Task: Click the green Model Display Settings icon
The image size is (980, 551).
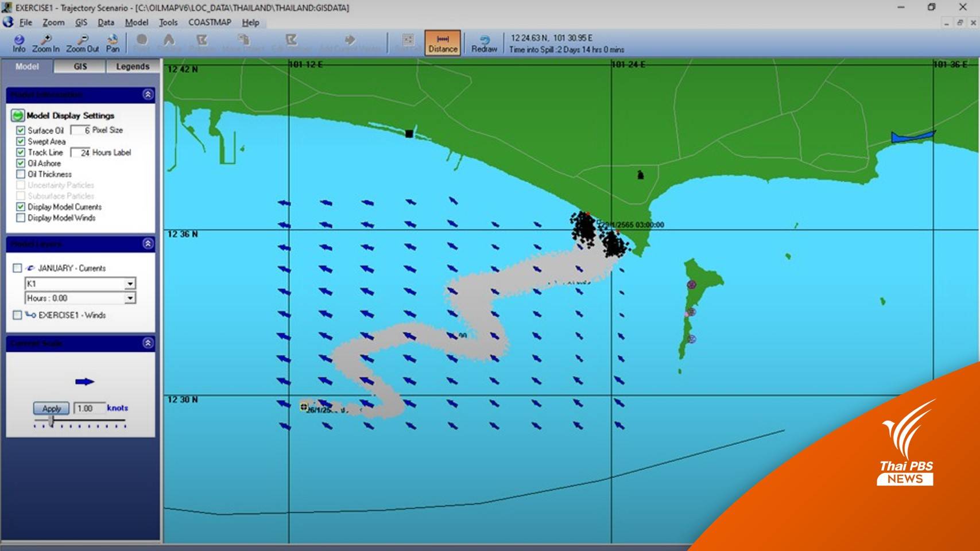Action: [x=18, y=115]
